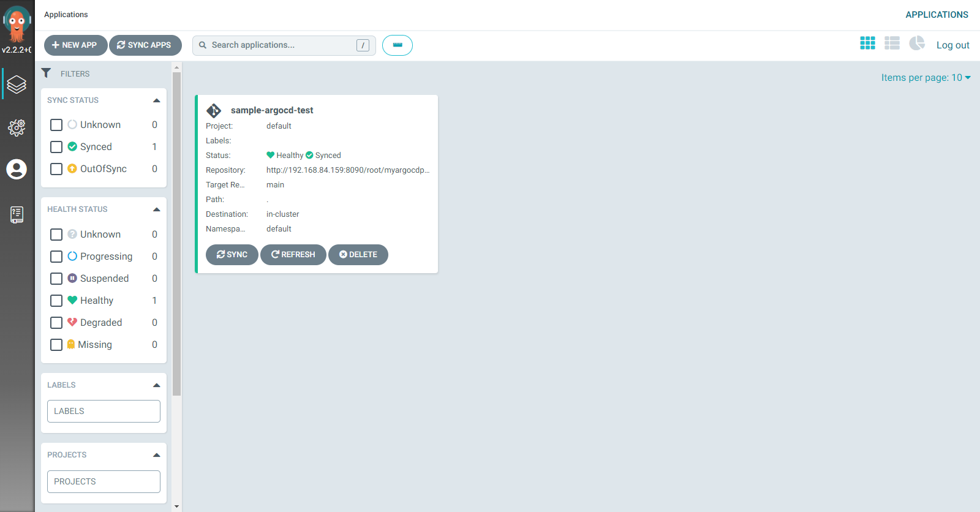Focus the Search applications field
Screen dimensions: 980x512
(x=284, y=45)
